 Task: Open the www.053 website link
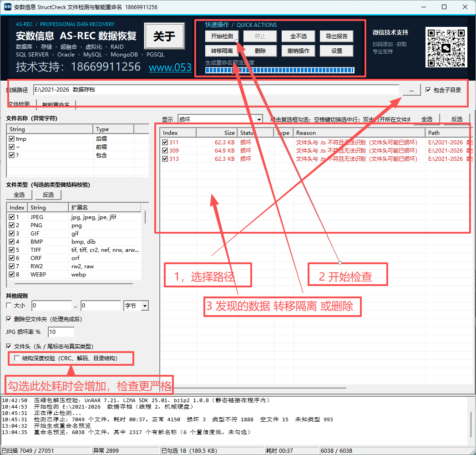170,67
